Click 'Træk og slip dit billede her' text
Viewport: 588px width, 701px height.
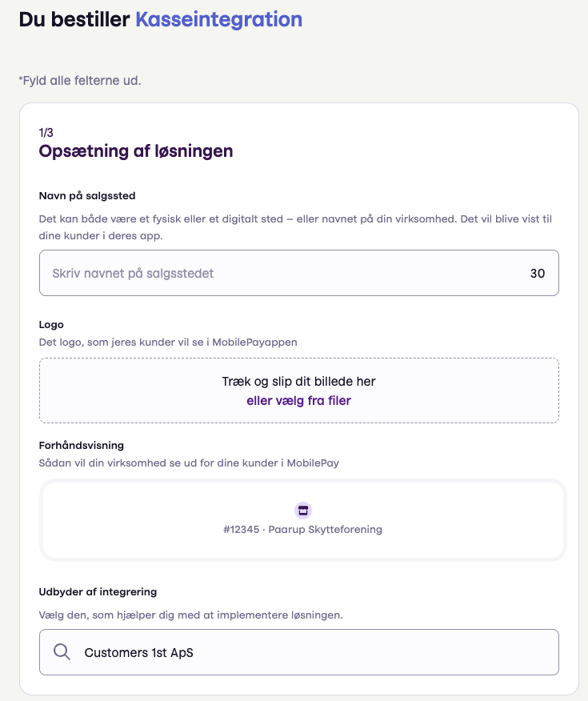coord(299,382)
